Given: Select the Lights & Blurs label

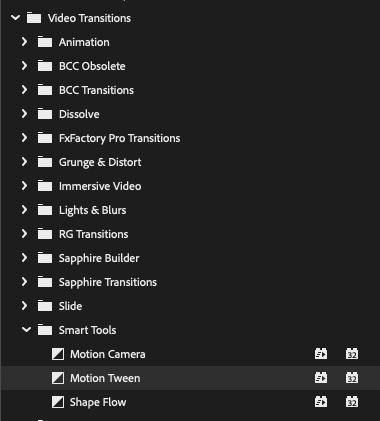Looking at the screenshot, I should 93,210.
